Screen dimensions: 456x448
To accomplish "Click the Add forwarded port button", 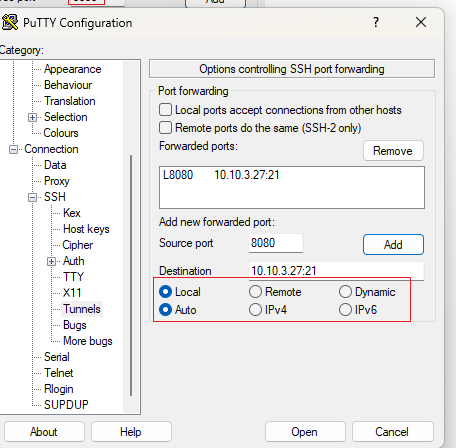I will point(393,245).
